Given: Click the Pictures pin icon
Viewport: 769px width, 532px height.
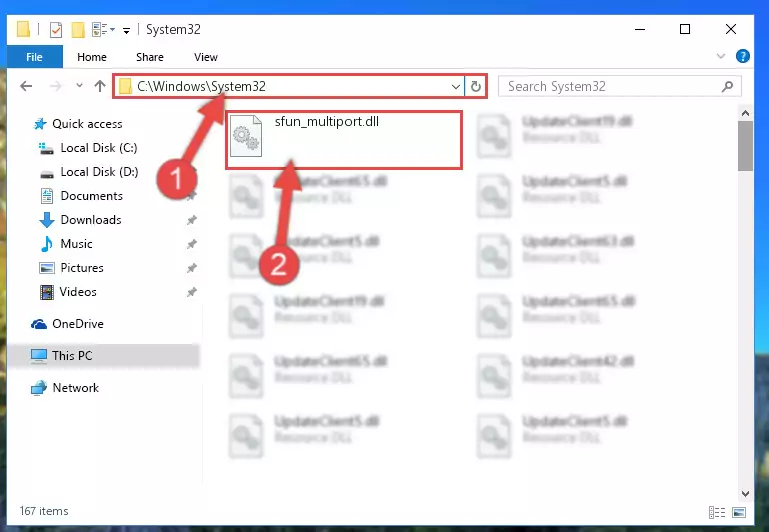Looking at the screenshot, I should coord(192,268).
